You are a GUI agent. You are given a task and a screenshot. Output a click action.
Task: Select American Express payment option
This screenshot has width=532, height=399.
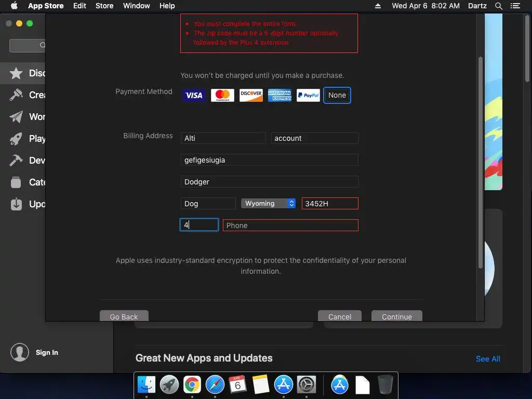[x=280, y=96]
